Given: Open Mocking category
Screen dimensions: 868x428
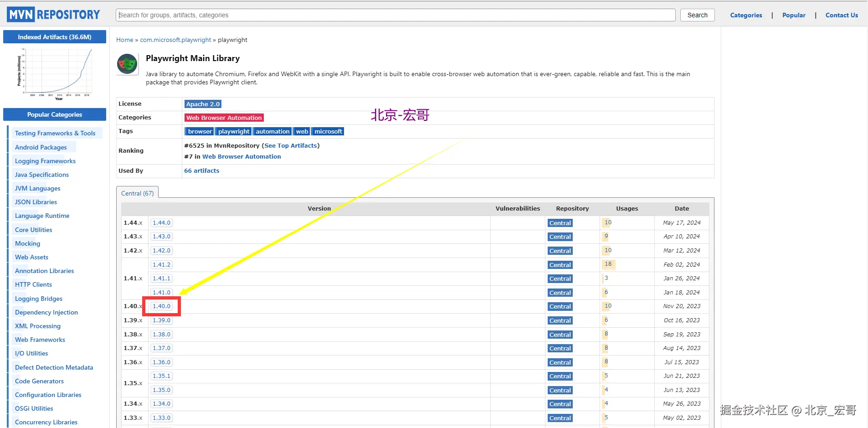Looking at the screenshot, I should click(27, 243).
